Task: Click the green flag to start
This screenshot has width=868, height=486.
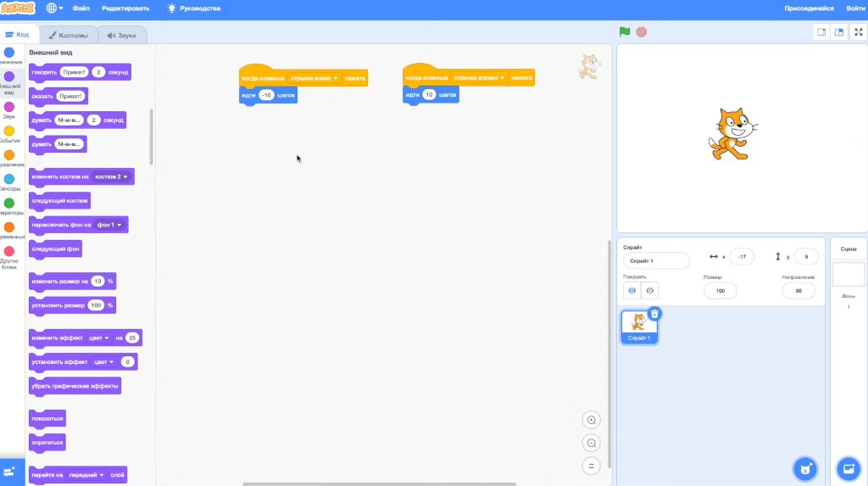Action: (625, 32)
